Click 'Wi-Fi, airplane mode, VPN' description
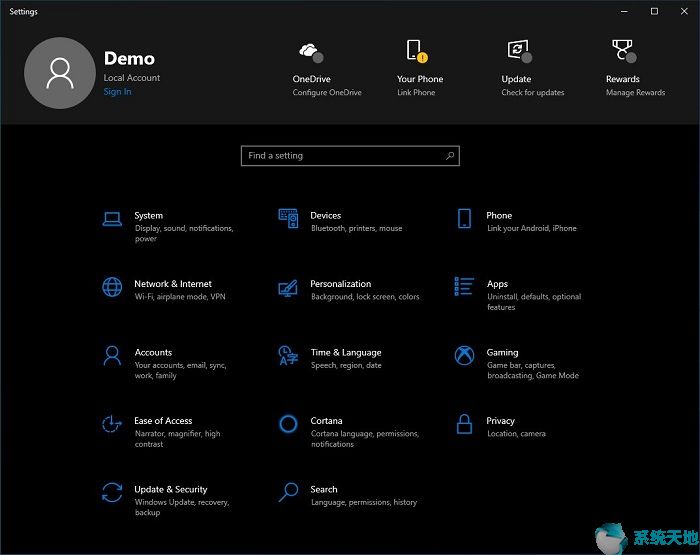700x555 pixels. tap(180, 296)
